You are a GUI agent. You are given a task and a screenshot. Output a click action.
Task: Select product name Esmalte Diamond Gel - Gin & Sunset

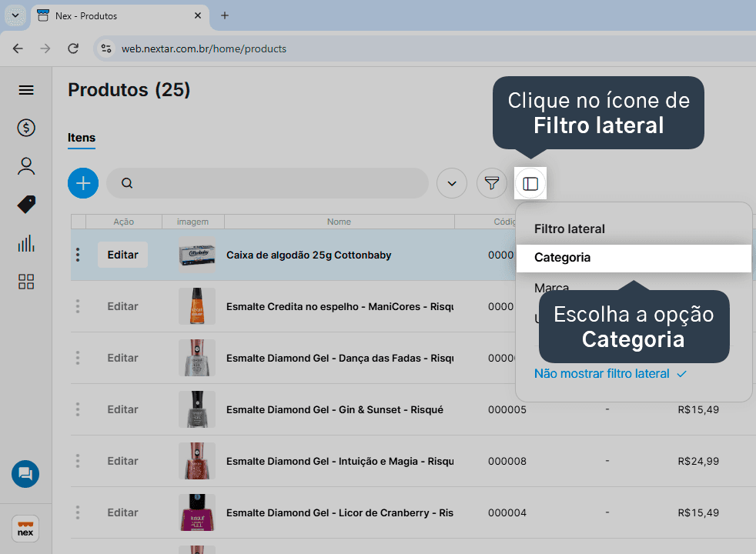(335, 409)
